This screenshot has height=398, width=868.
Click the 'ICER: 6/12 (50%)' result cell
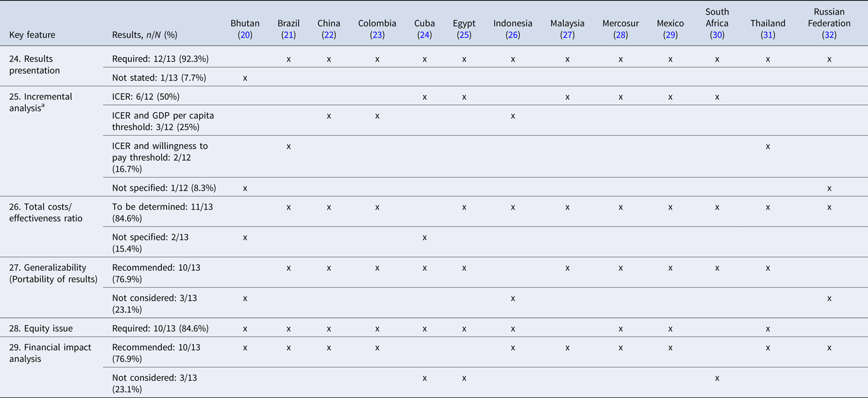[145, 97]
